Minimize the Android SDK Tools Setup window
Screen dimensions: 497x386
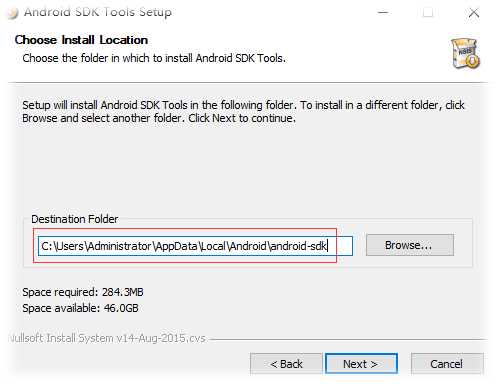pyautogui.click(x=383, y=13)
